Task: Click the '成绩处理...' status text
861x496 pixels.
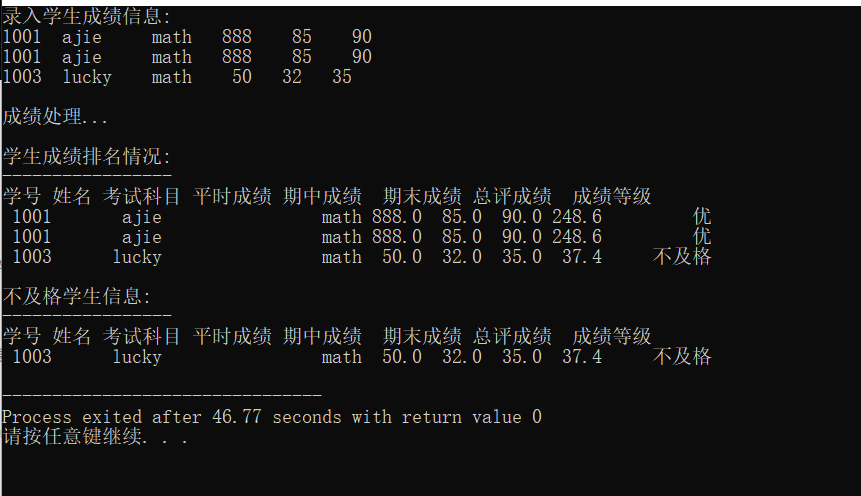Action: pos(55,117)
